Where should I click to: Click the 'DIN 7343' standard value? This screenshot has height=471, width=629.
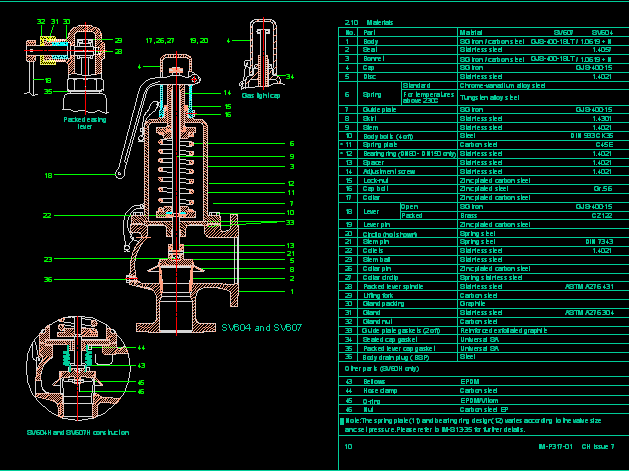pos(599,242)
